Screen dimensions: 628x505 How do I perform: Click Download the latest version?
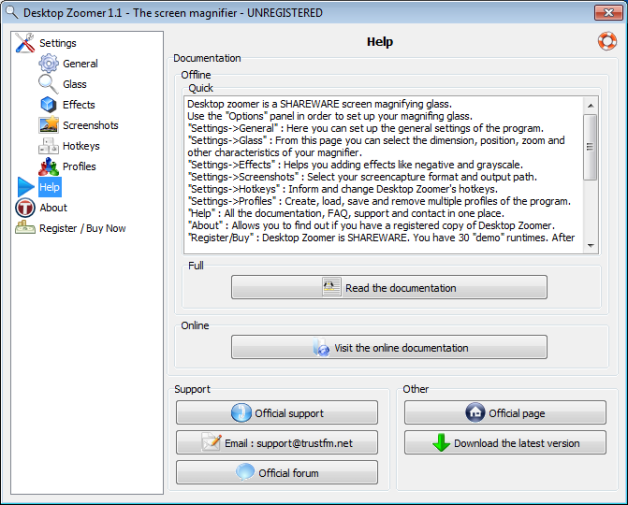pos(505,443)
